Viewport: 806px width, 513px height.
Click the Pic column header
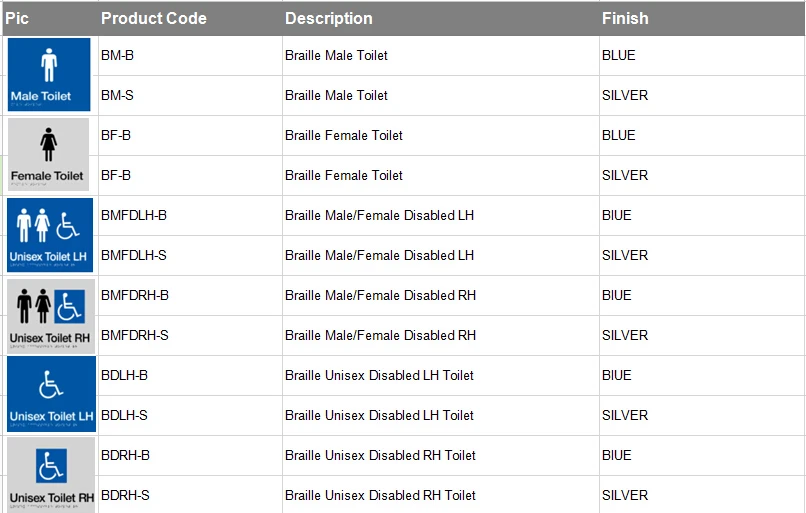[18, 18]
